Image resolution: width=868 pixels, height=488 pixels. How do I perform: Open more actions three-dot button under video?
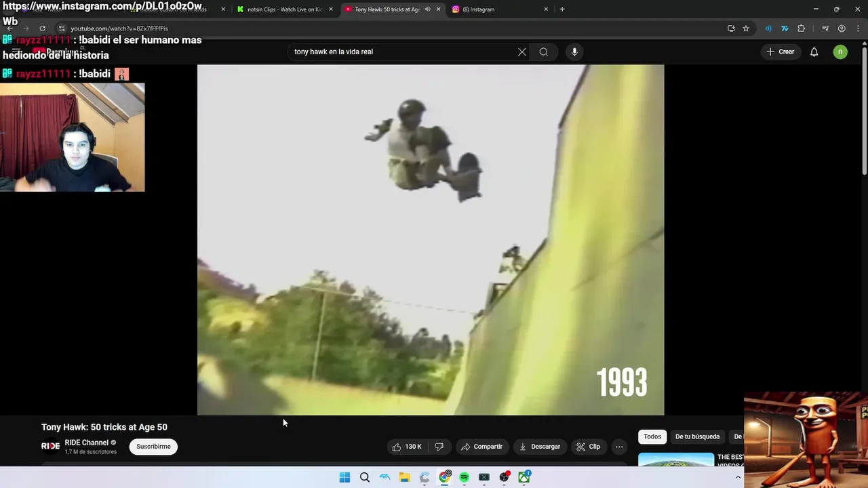pos(619,447)
